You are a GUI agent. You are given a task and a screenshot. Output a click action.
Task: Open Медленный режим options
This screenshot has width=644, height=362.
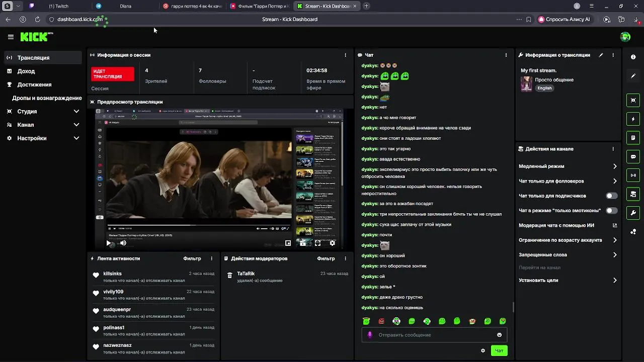(x=568, y=166)
